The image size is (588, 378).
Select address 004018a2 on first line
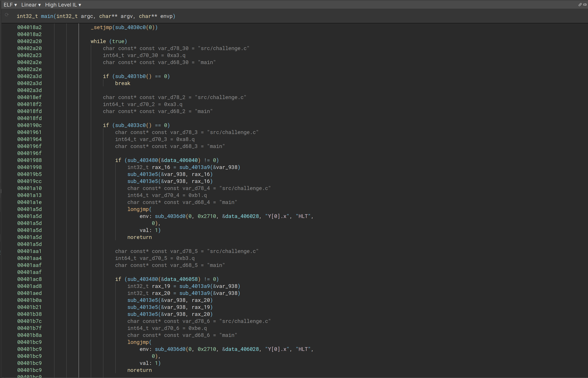click(29, 27)
